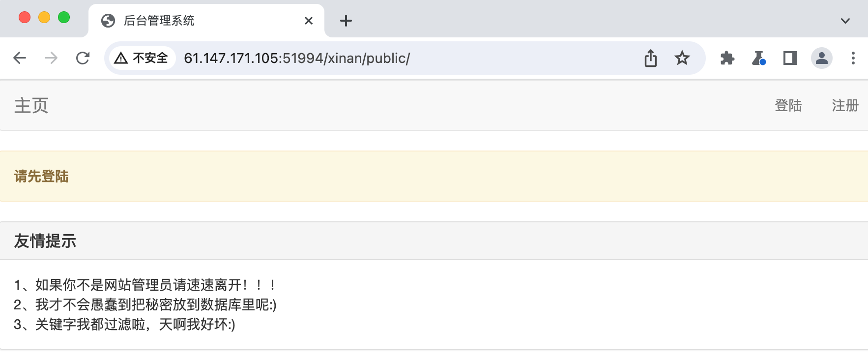Open the side panel icon
Viewport: 868px width, 364px height.
tap(789, 58)
